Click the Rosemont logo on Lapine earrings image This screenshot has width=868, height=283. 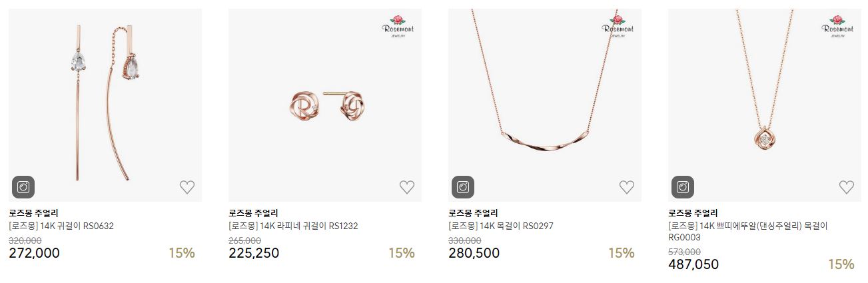pyautogui.click(x=398, y=26)
